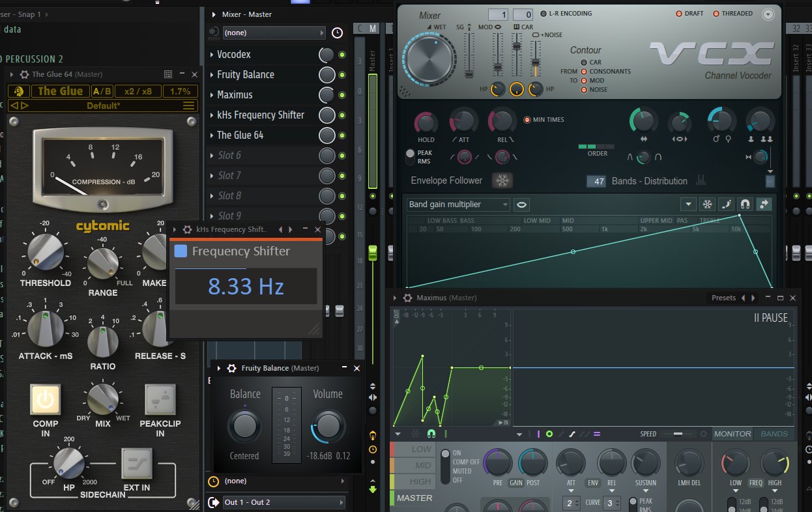Switch to the BANDS tab in Maximus
Viewport: 812px width, 512px height.
pos(774,434)
